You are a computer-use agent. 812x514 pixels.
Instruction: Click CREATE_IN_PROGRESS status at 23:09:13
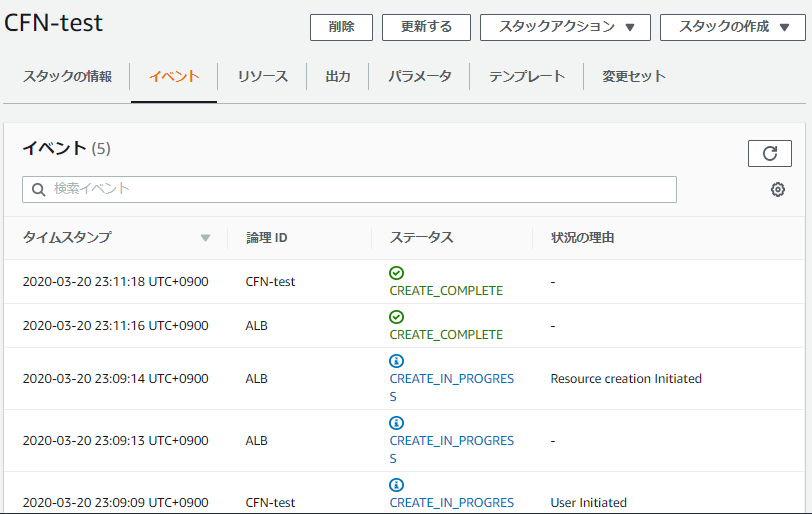click(452, 450)
